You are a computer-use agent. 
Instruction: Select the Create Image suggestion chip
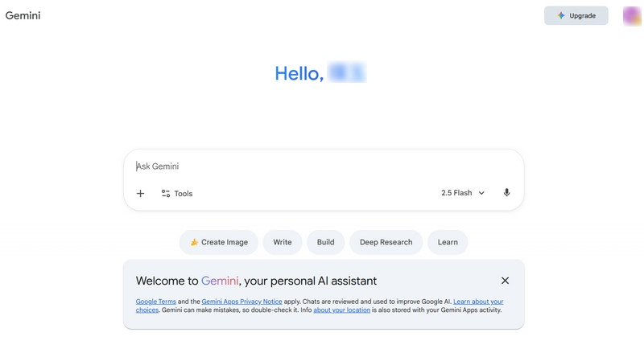(x=218, y=242)
